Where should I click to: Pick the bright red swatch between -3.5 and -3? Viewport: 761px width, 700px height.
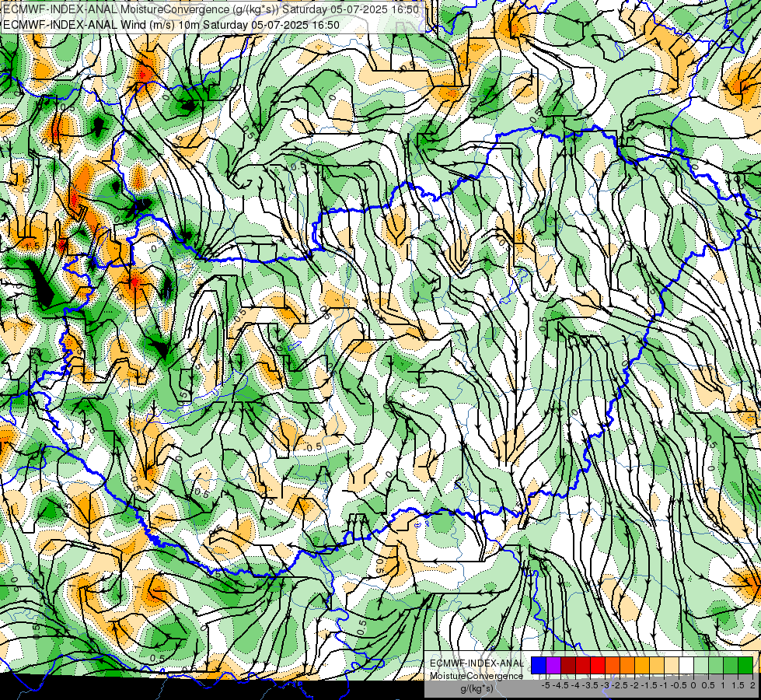pyautogui.click(x=598, y=666)
